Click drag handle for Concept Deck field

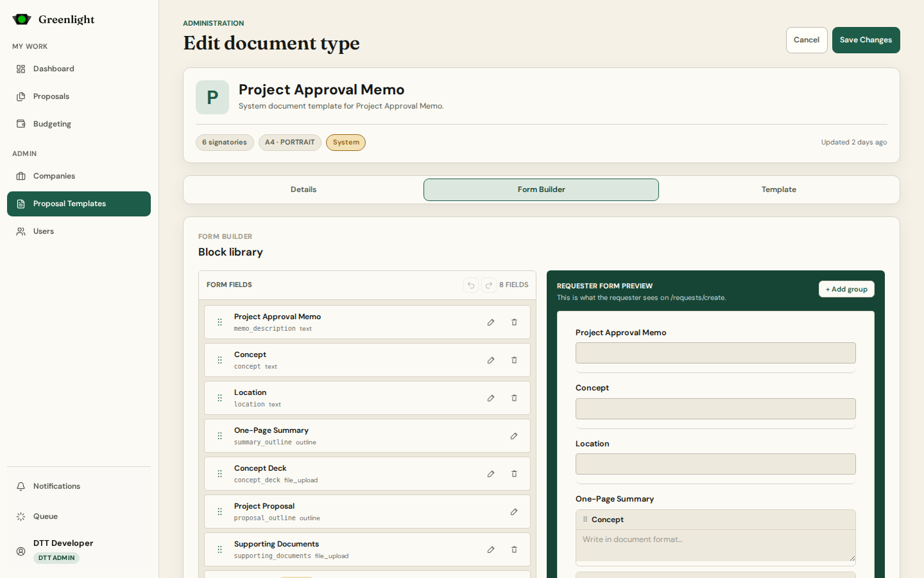coord(219,474)
